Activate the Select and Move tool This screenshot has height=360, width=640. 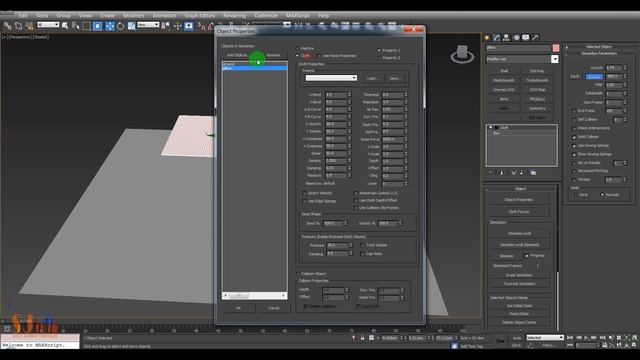pos(110,26)
